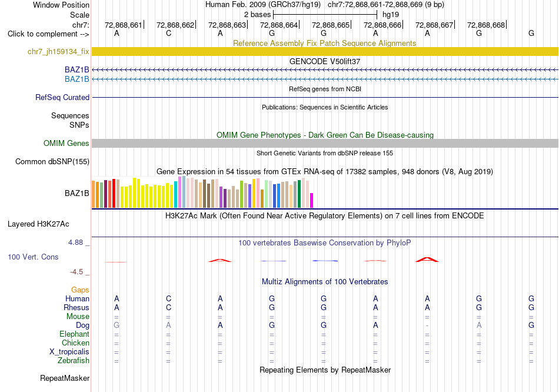This screenshot has height=392, width=559.
Task: Select the Zebrafish species label
Action: point(73,361)
